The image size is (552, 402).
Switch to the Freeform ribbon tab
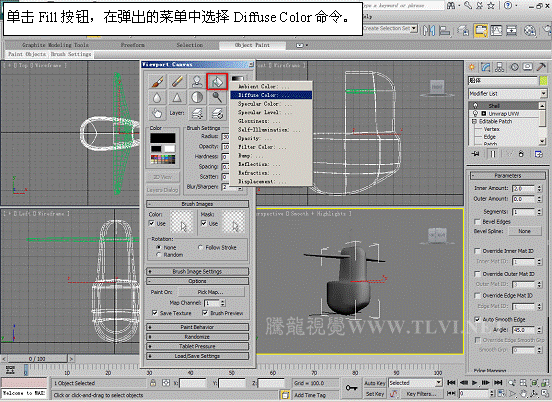point(133,45)
